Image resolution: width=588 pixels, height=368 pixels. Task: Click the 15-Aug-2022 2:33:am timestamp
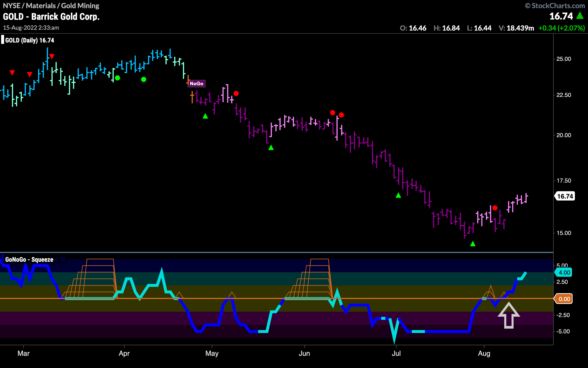(31, 28)
